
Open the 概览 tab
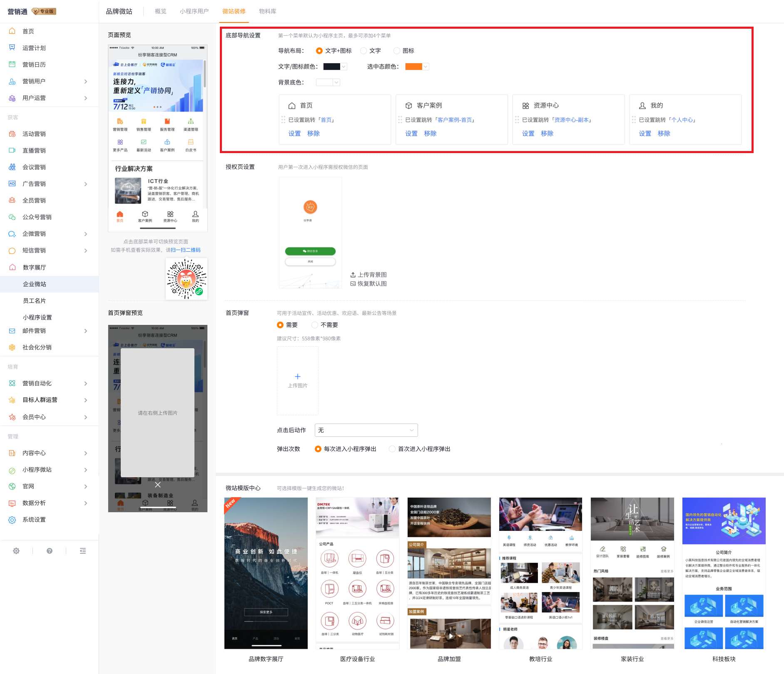pos(160,11)
